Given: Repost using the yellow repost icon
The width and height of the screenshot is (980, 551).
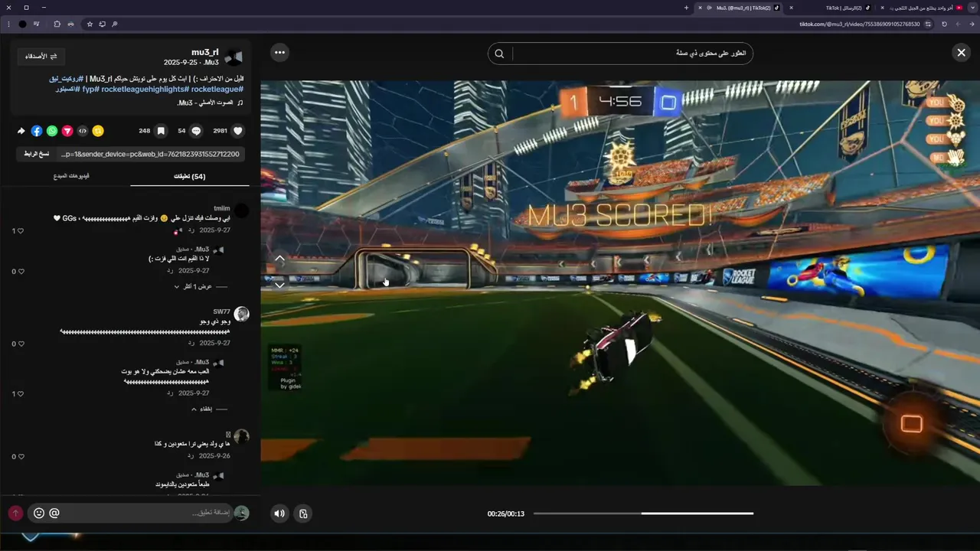Looking at the screenshot, I should [x=98, y=131].
